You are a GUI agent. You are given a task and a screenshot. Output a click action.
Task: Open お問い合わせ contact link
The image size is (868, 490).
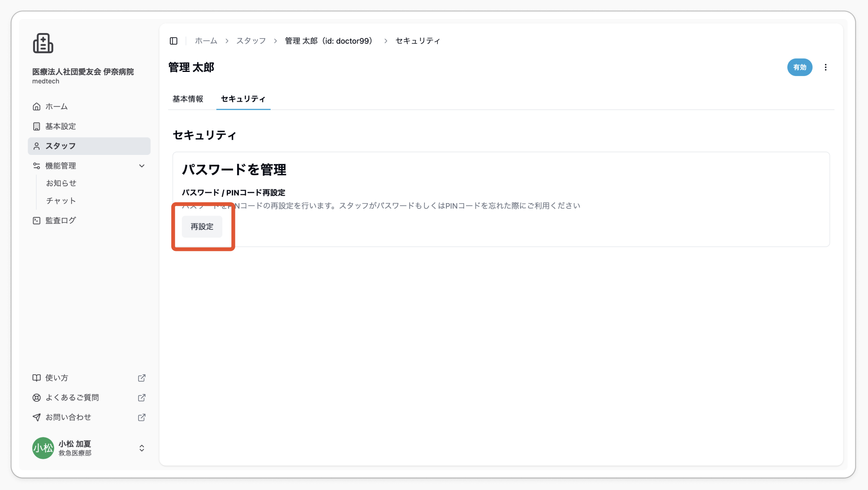click(89, 417)
